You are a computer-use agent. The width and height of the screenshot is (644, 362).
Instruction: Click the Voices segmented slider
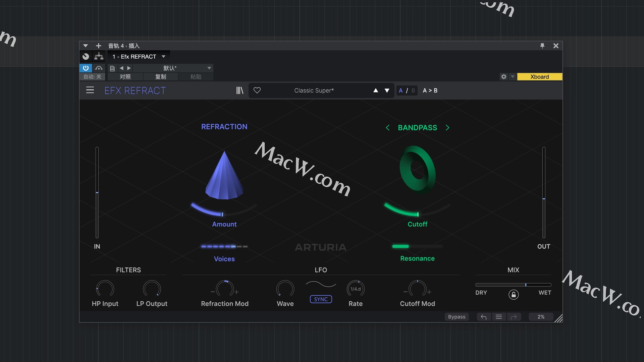(224, 246)
